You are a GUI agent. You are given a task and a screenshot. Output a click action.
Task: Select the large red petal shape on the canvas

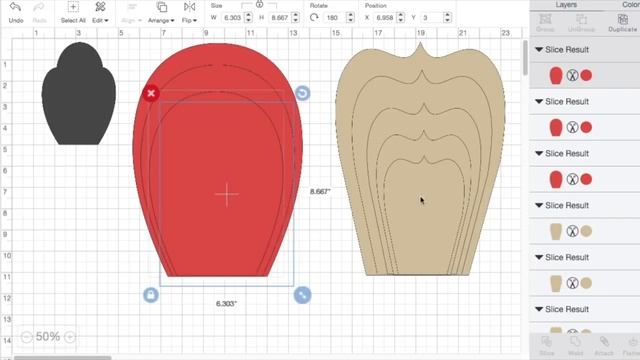pyautogui.click(x=218, y=160)
